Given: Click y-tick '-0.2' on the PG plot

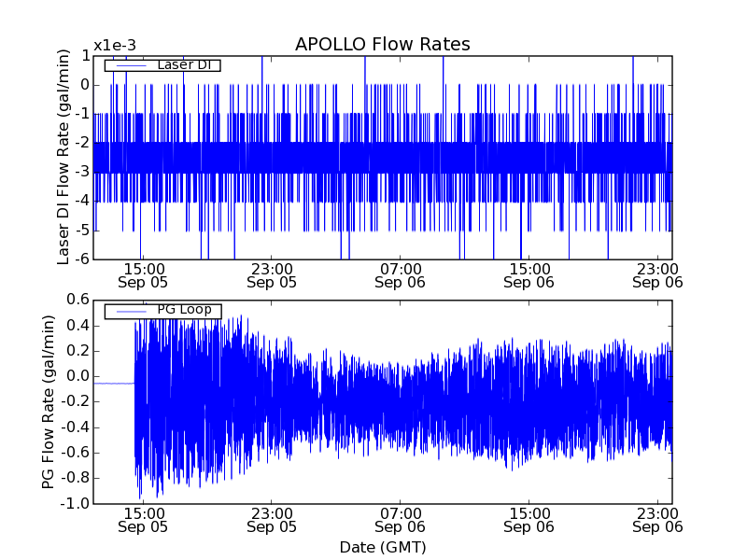Looking at the screenshot, I should tap(76, 402).
